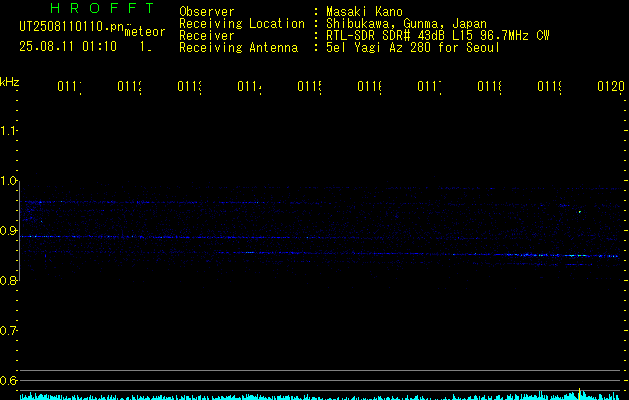This screenshot has height=400, width=629.
Task: Select the file name UT2508110110.pn
Action: click(x=71, y=27)
